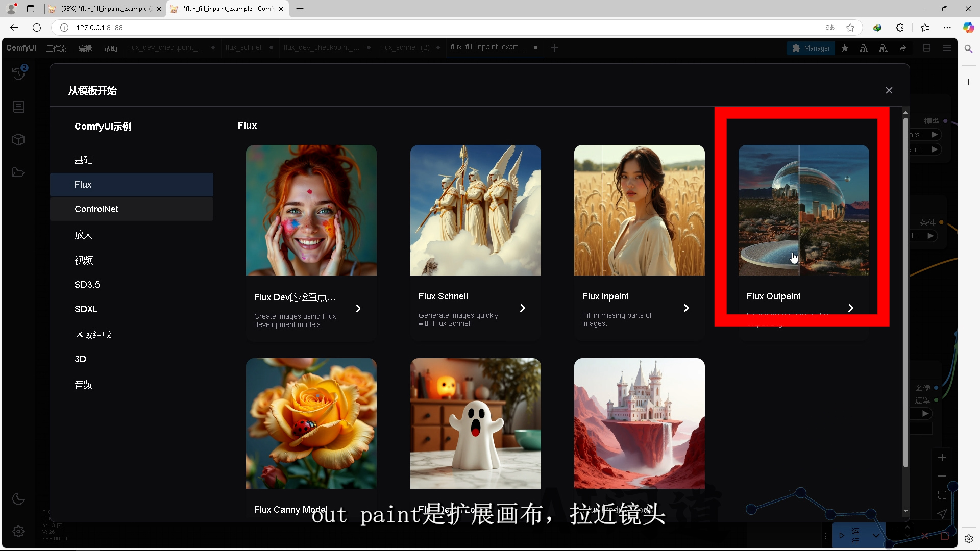Open the node library cube icon

(x=18, y=140)
